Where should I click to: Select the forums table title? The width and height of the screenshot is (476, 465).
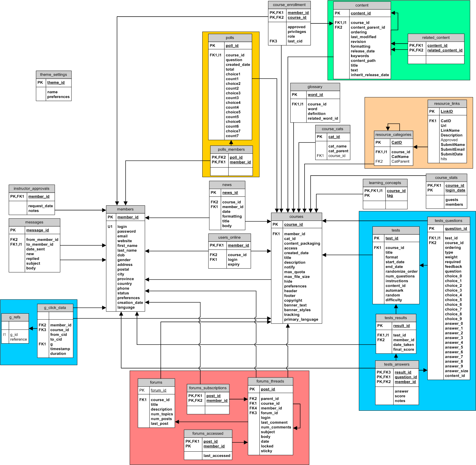[156, 383]
